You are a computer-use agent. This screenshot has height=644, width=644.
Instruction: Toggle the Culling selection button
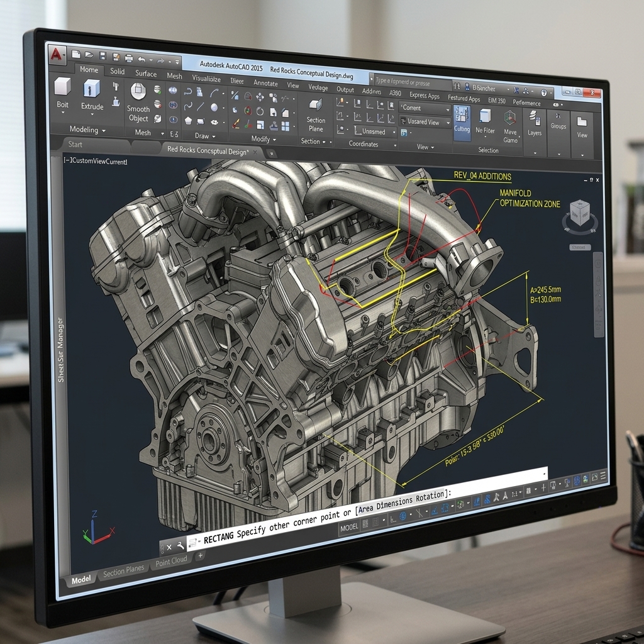[x=462, y=123]
